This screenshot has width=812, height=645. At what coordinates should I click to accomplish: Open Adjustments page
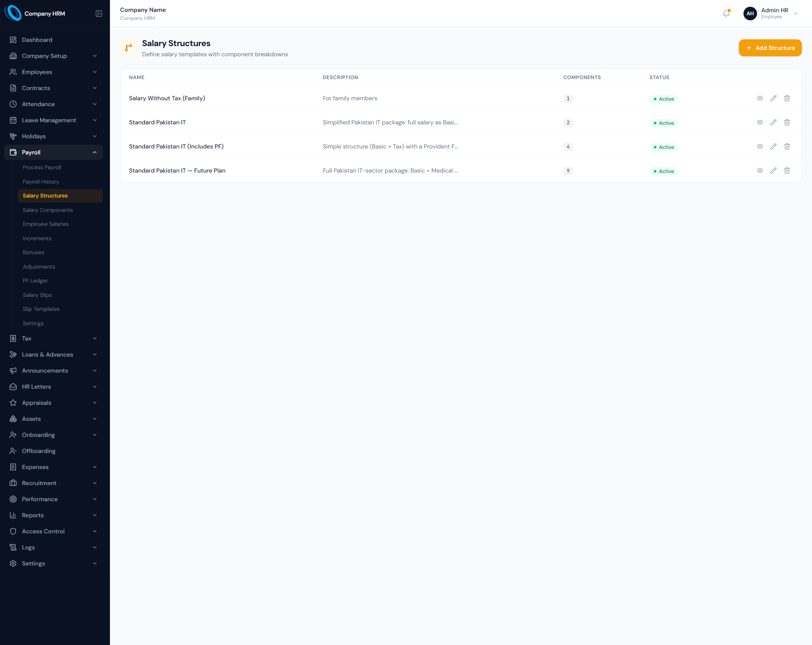pyautogui.click(x=60, y=267)
